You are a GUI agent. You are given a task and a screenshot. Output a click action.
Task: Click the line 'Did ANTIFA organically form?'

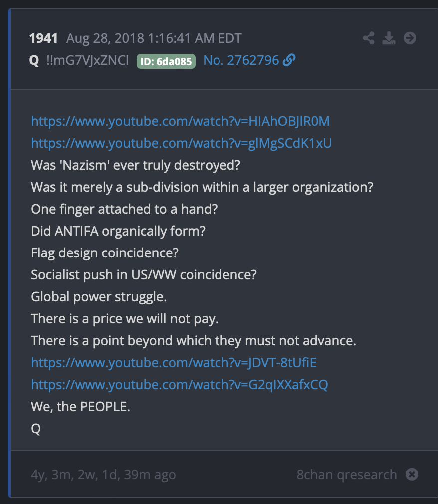point(118,231)
